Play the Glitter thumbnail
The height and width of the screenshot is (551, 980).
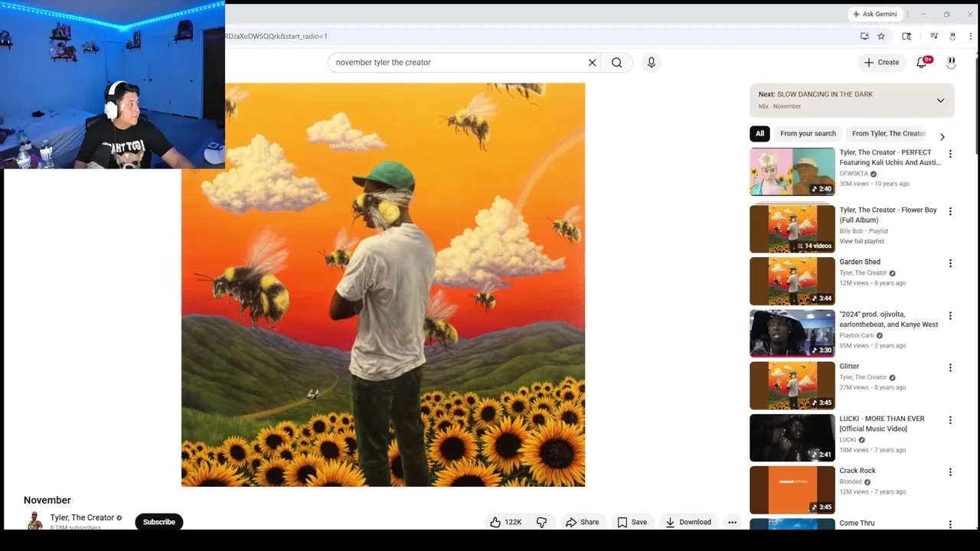pos(792,385)
